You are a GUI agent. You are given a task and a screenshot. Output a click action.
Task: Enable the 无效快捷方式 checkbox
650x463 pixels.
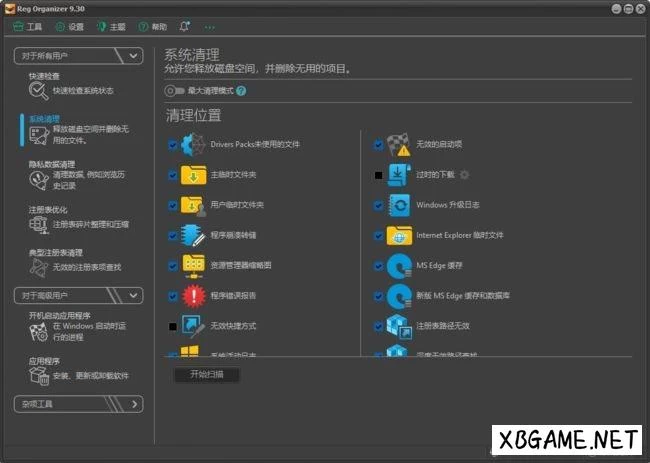(x=173, y=326)
